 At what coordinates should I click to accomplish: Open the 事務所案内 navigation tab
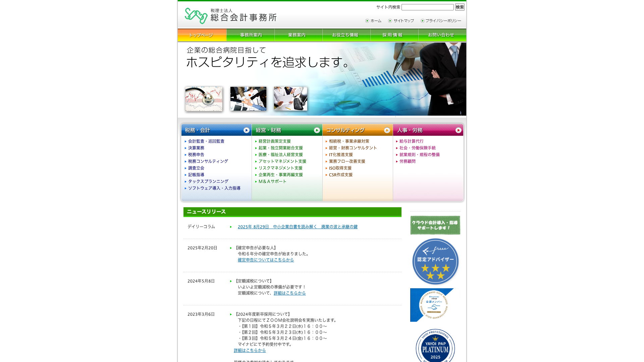click(x=251, y=35)
